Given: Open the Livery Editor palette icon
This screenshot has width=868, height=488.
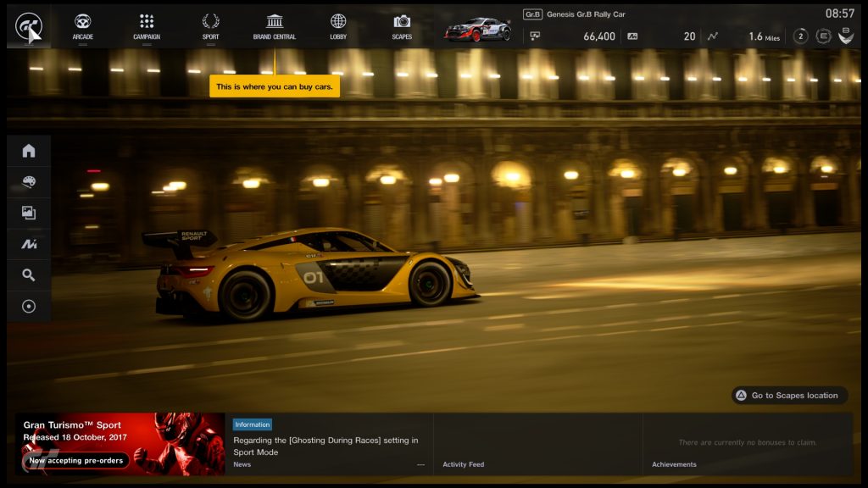Looking at the screenshot, I should [29, 181].
